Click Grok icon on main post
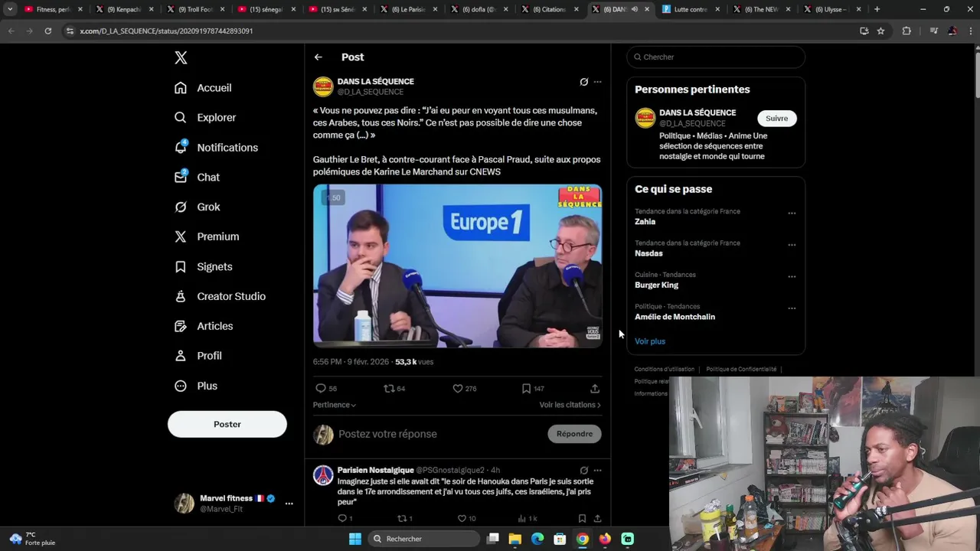This screenshot has height=551, width=980. tap(583, 82)
